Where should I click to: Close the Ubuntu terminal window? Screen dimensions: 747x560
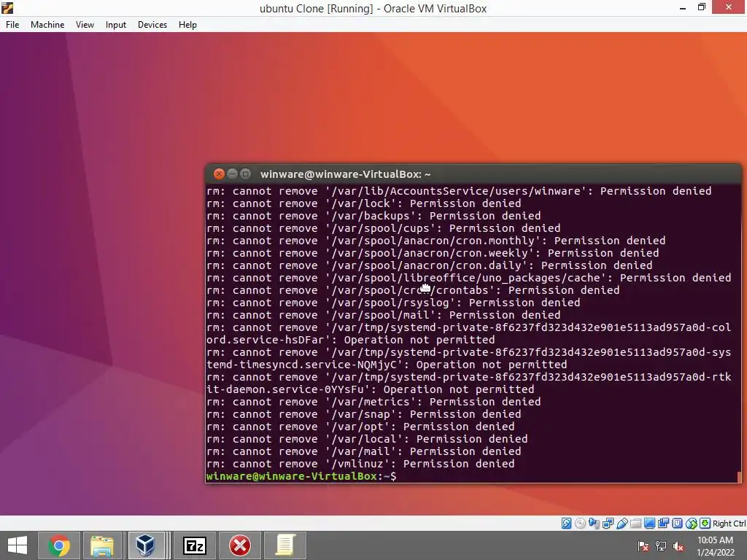(x=219, y=174)
